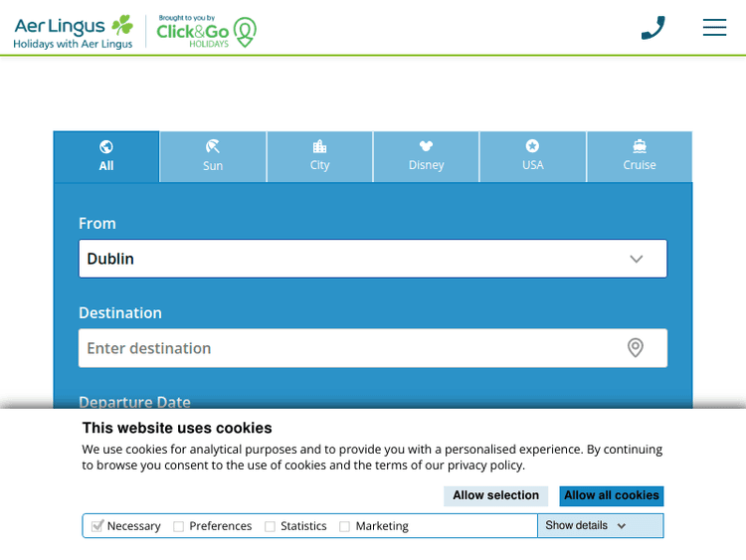Check the Marketing cookies checkbox
The height and width of the screenshot is (560, 746).
coord(345,526)
